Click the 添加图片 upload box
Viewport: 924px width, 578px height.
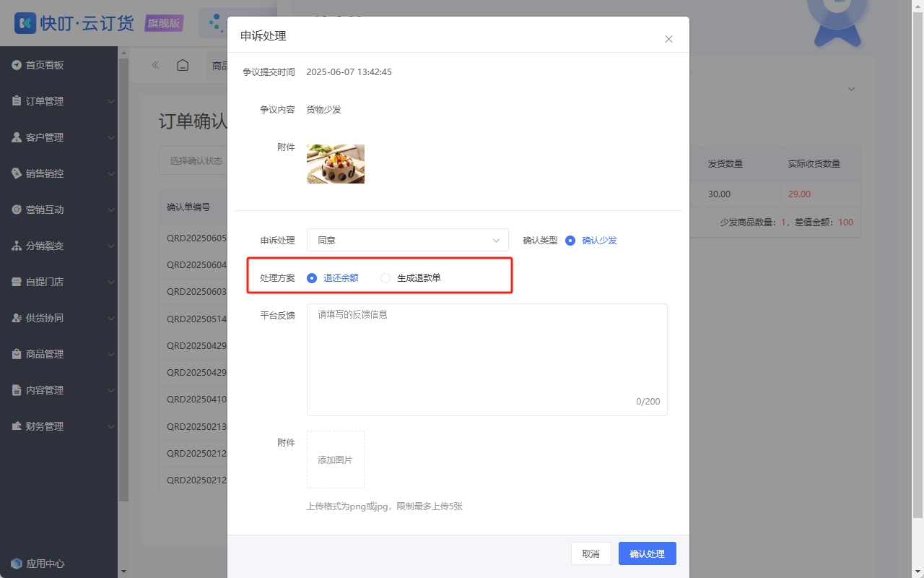335,460
